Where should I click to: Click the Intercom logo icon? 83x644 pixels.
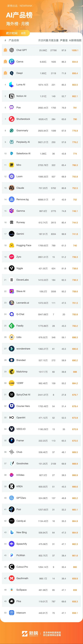11,613
